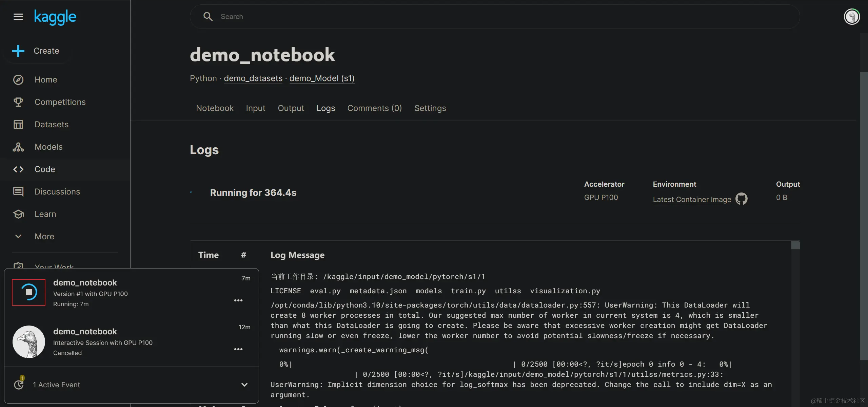Image resolution: width=868 pixels, height=407 pixels.
Task: Open the options menu for the cancelled session
Action: (238, 349)
